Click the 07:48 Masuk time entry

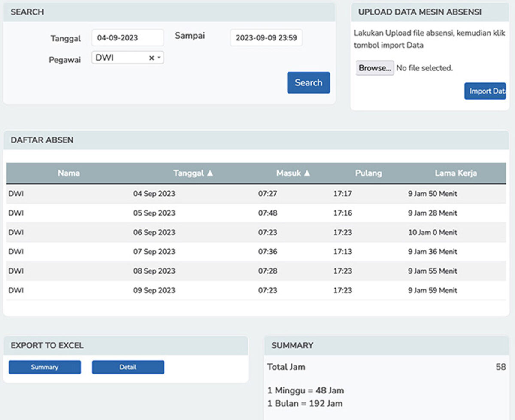(x=267, y=213)
